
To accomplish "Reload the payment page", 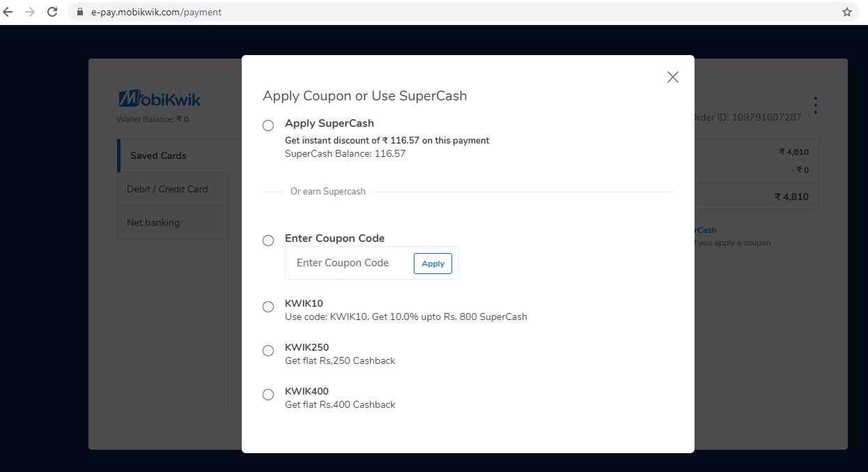I will tap(52, 12).
